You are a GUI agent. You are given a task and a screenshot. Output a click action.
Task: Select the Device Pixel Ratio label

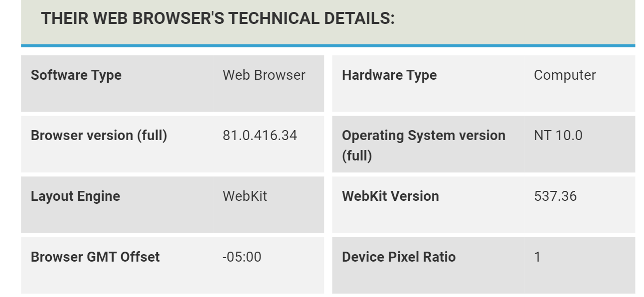pyautogui.click(x=399, y=257)
